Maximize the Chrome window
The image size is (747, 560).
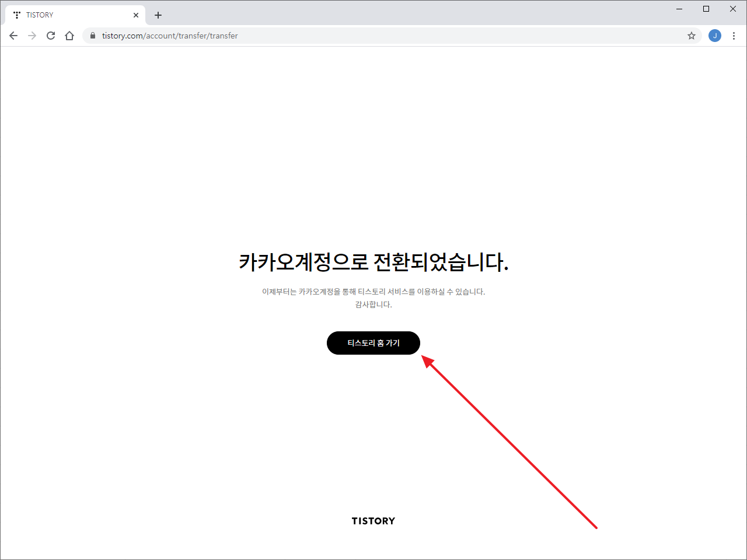click(706, 9)
